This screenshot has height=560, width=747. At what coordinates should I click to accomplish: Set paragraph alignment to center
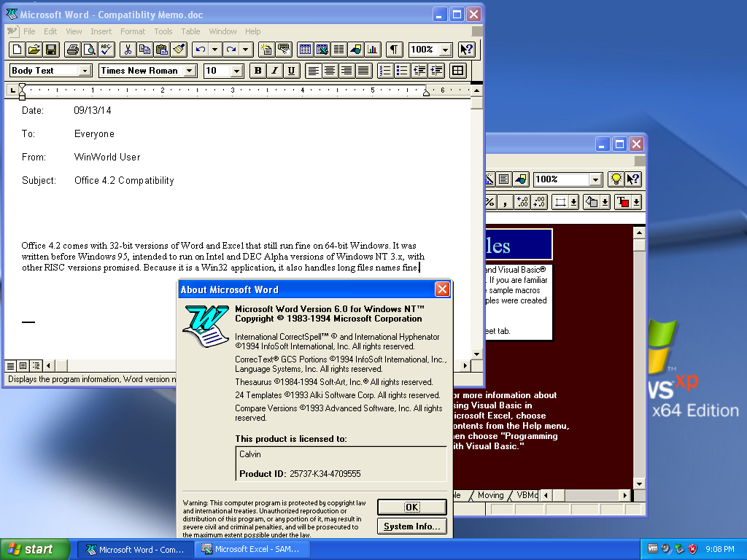(x=330, y=71)
